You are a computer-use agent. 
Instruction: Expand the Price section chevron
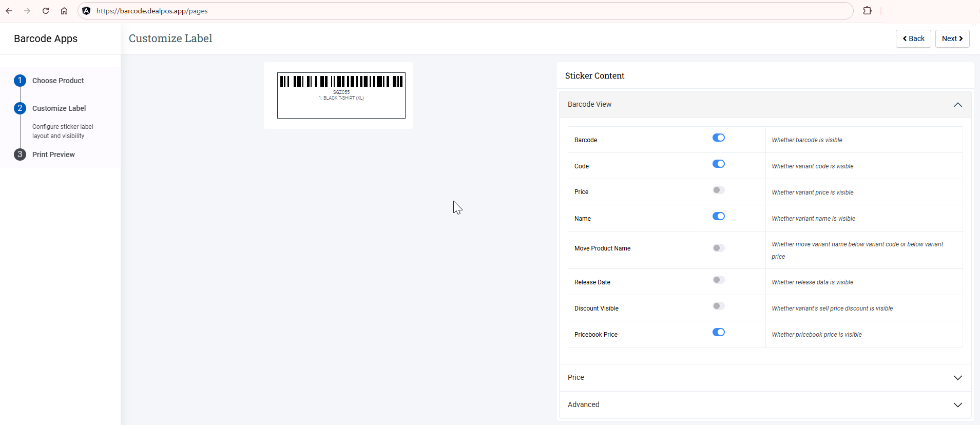tap(958, 378)
